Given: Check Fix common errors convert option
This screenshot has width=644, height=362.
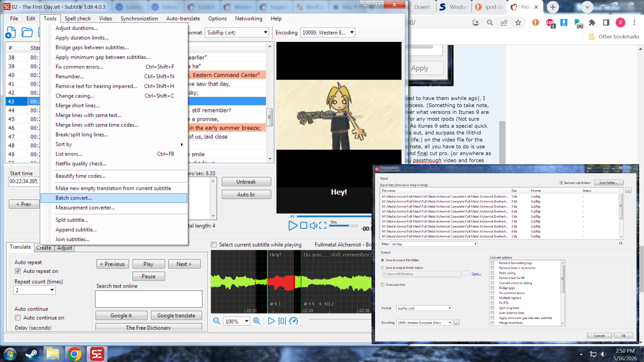Looking at the screenshot, I should pos(493,293).
